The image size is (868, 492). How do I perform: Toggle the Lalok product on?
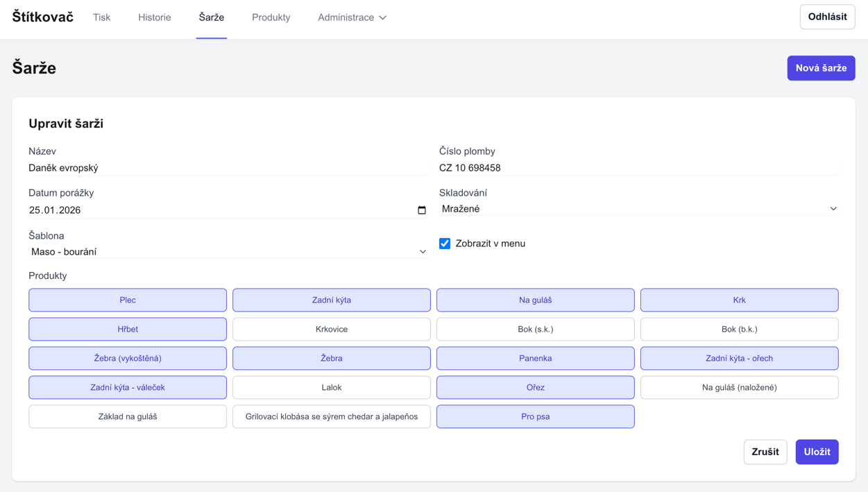pos(331,388)
